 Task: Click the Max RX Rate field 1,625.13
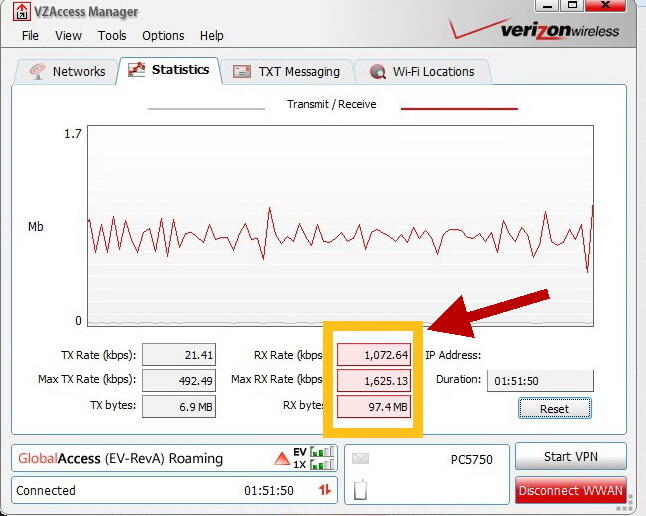[x=374, y=380]
